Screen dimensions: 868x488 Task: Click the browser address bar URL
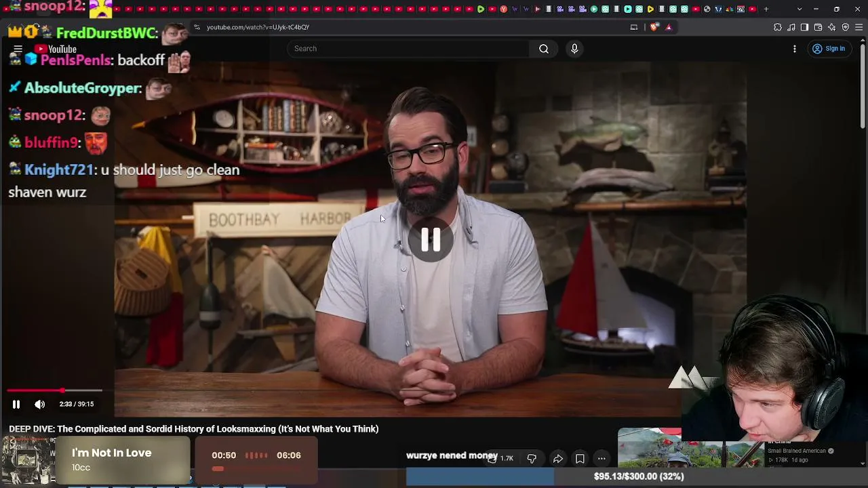coord(258,27)
